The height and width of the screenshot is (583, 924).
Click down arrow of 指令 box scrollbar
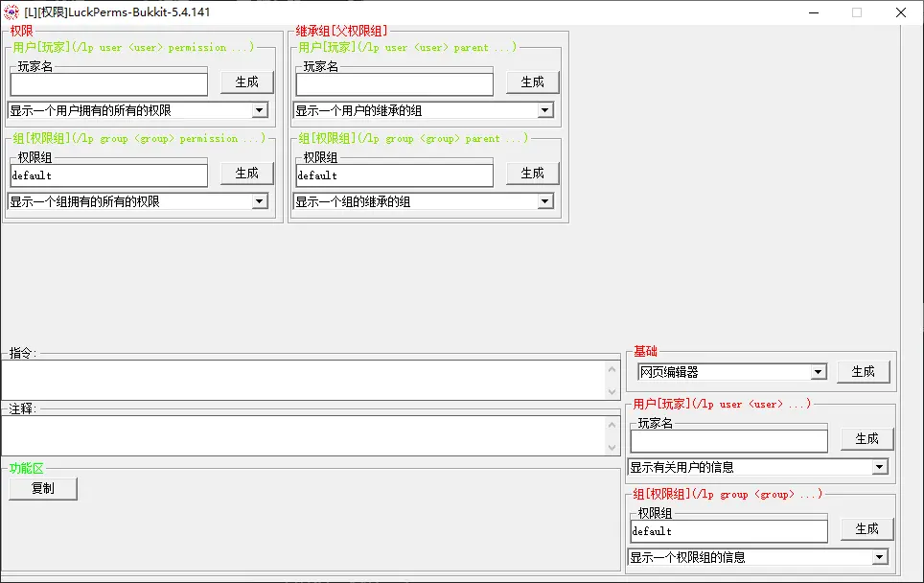tap(612, 391)
